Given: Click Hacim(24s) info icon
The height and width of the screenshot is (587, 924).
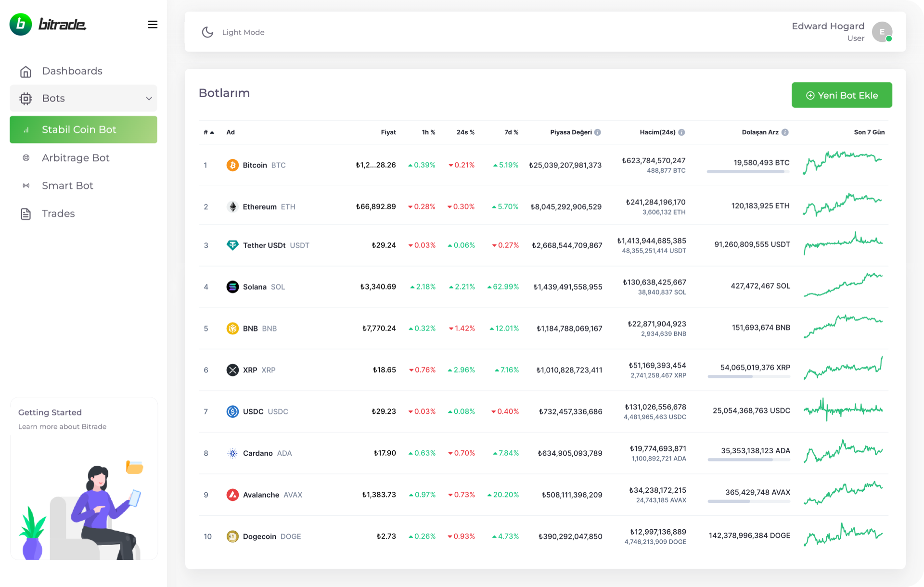Looking at the screenshot, I should [x=681, y=132].
